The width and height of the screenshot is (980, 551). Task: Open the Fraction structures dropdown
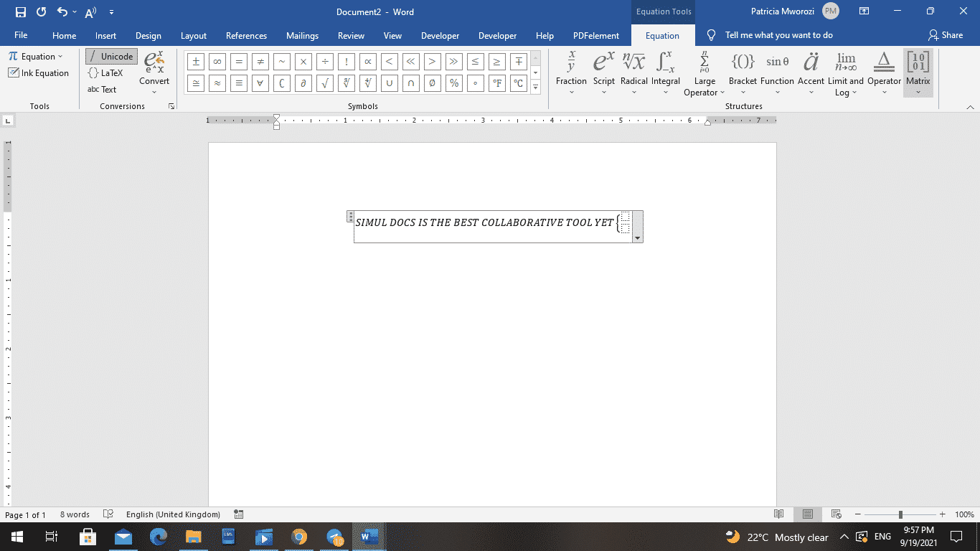point(570,72)
